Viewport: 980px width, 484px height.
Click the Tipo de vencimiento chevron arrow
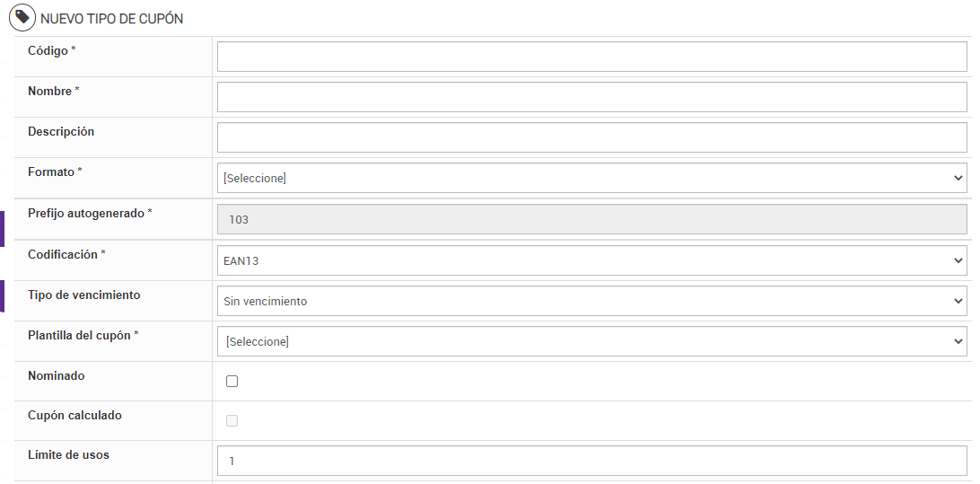(958, 301)
